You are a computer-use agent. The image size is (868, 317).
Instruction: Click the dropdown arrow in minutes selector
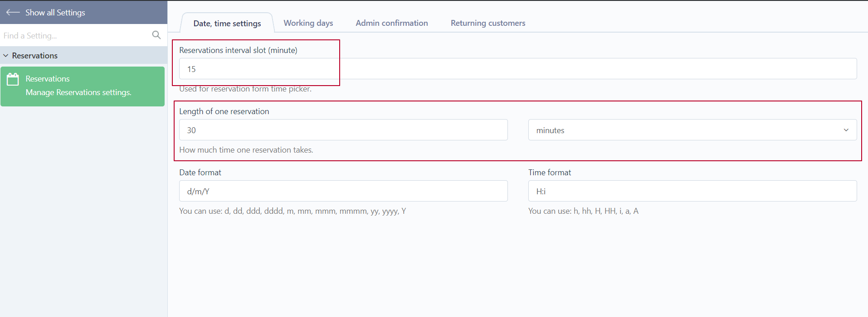[846, 130]
